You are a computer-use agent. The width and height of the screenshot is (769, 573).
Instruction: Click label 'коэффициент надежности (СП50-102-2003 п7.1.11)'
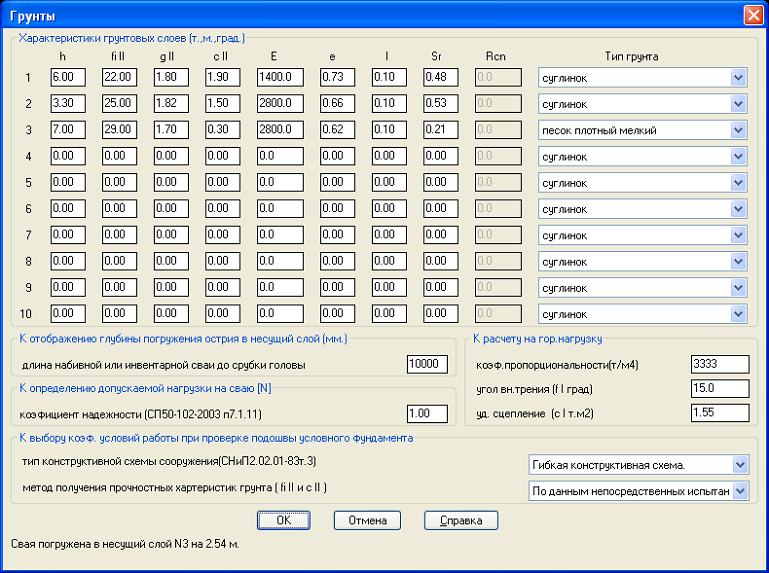(x=140, y=415)
